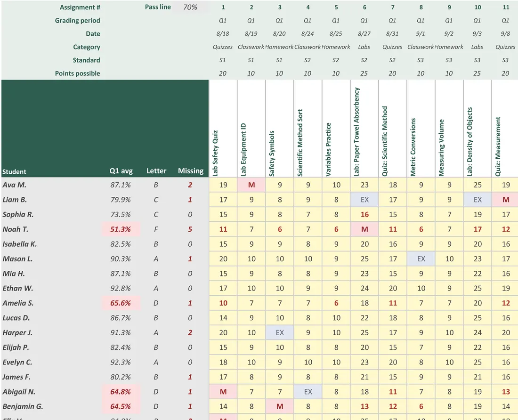Select student name Ethan W.

[18, 288]
